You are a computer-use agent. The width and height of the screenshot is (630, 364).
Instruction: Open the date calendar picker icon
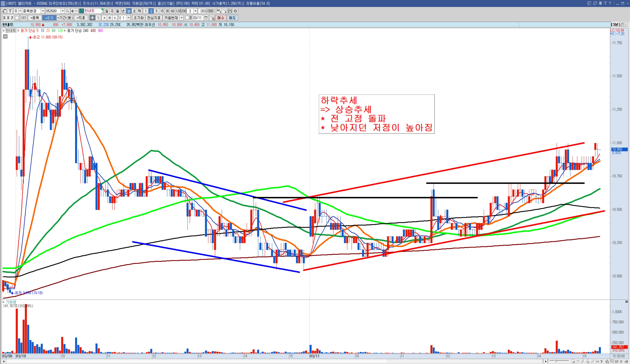click(206, 18)
